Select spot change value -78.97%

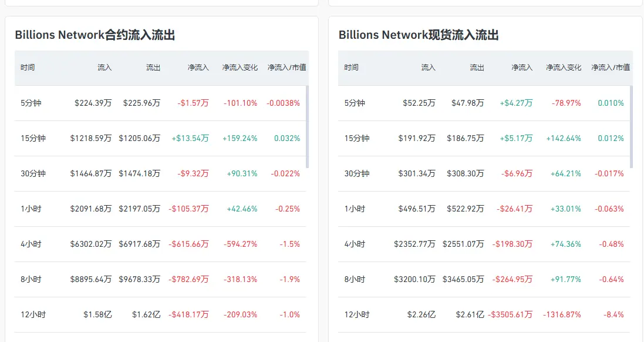click(x=566, y=103)
